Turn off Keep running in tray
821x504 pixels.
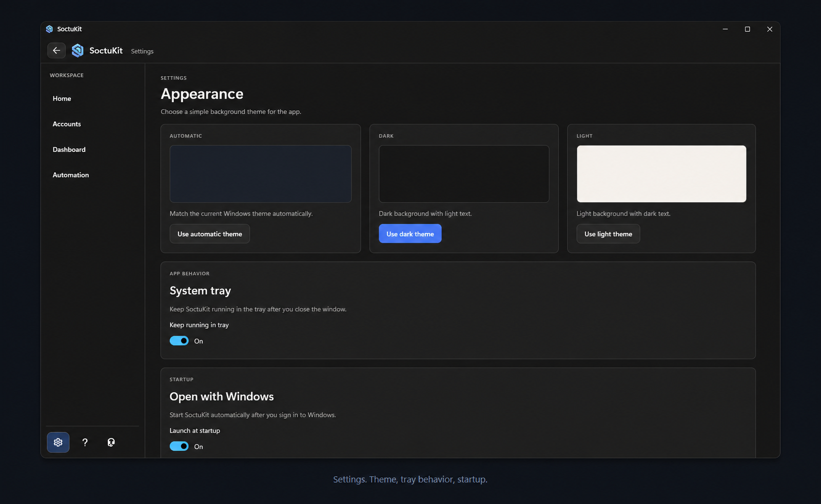pos(179,340)
